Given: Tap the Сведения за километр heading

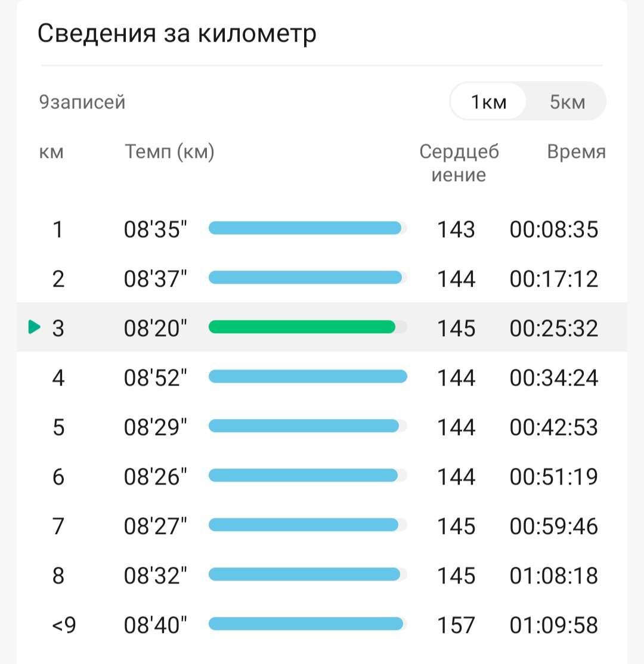Looking at the screenshot, I should click(x=177, y=33).
